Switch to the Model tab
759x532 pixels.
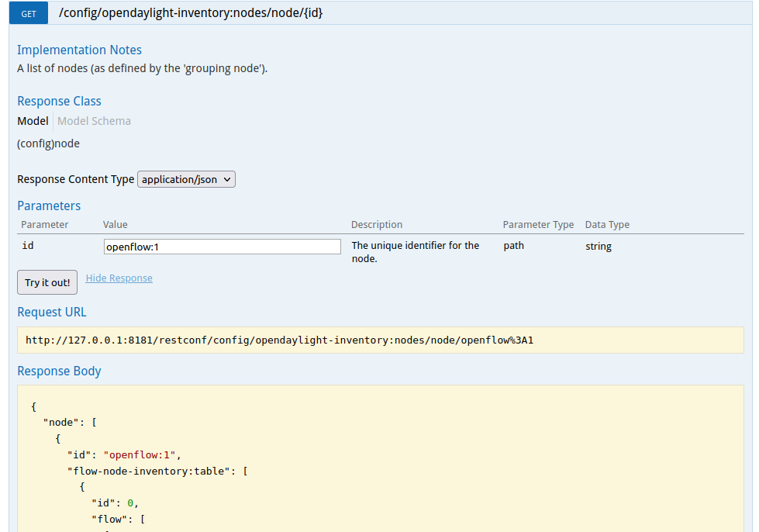tap(33, 121)
